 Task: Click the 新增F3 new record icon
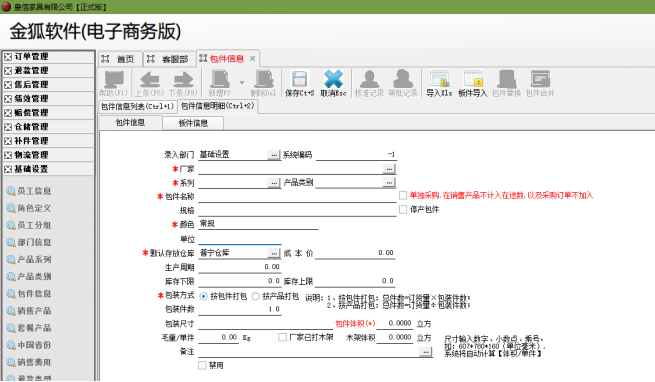click(220, 84)
